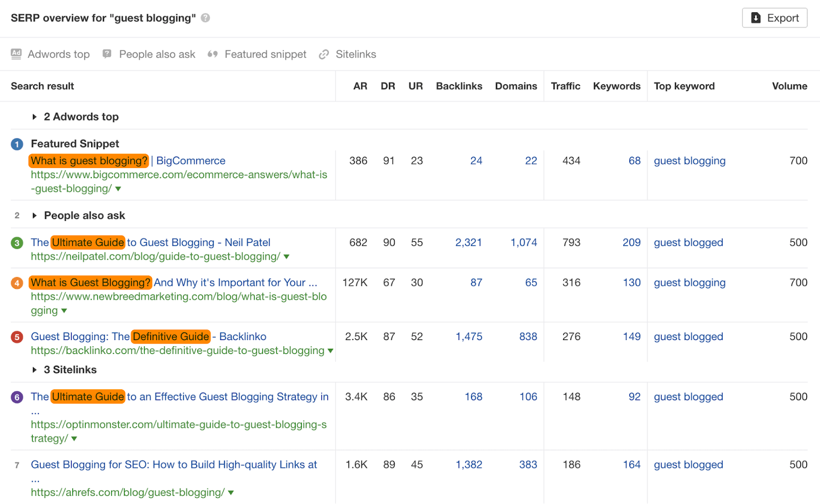Click the Search result column header
Viewport: 820px width, 504px height.
(x=42, y=86)
